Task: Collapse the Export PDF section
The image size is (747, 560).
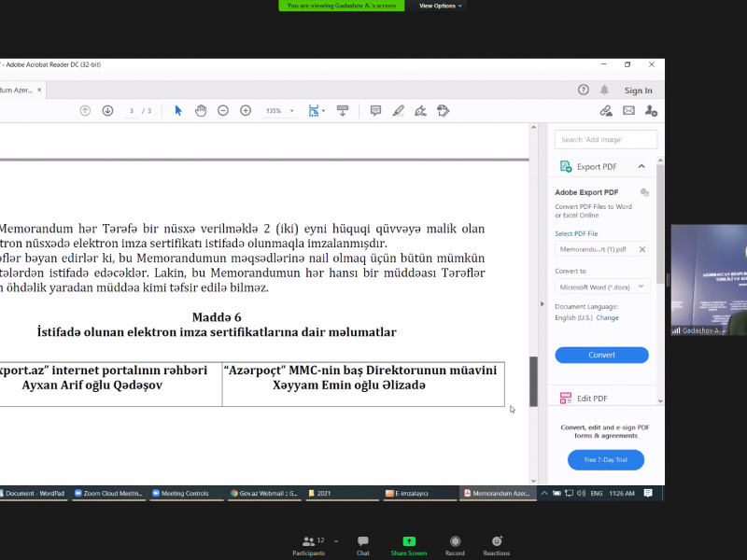Action: (641, 167)
